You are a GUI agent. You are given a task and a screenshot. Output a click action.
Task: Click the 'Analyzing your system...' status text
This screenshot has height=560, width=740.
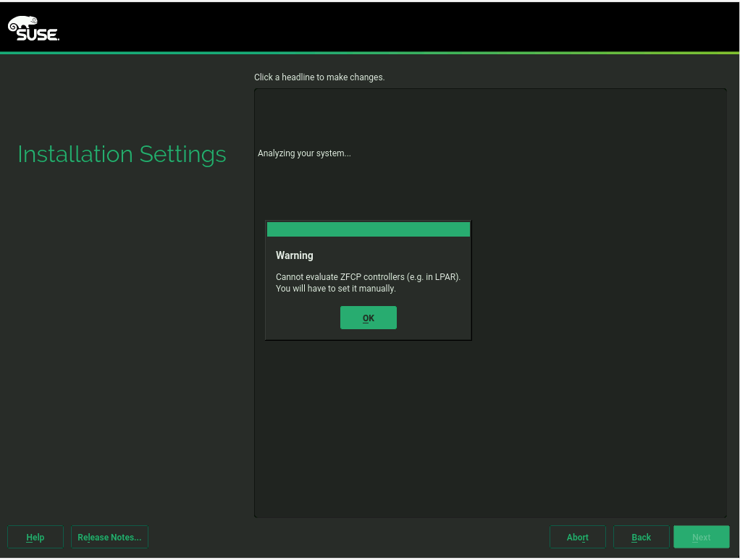coord(304,153)
